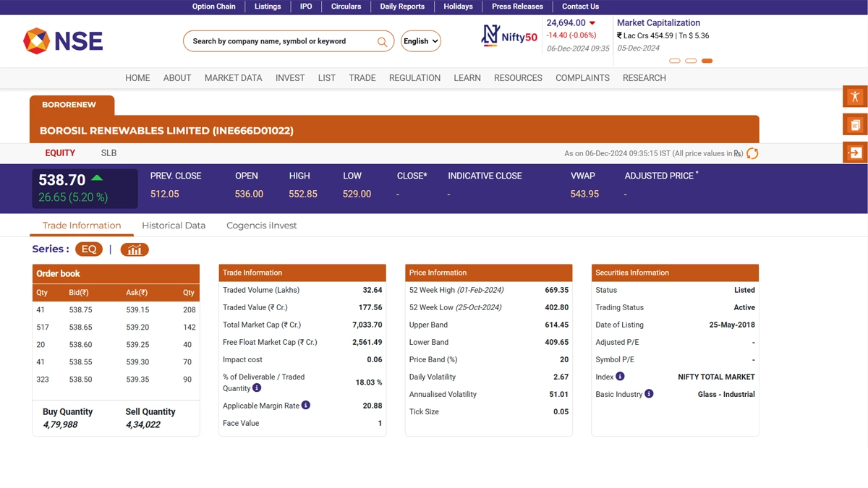The image size is (868, 488).
Task: Show info for Applicable Margin Rate
Action: (x=306, y=406)
